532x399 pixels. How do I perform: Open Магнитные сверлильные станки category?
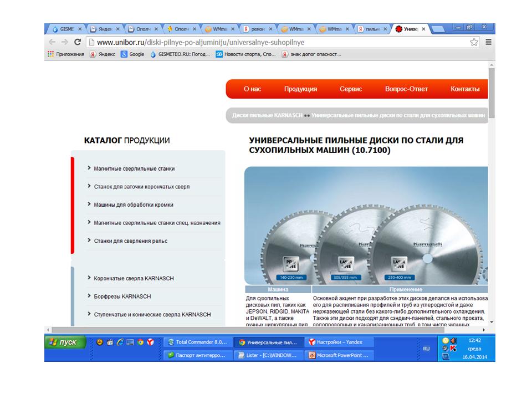134,168
